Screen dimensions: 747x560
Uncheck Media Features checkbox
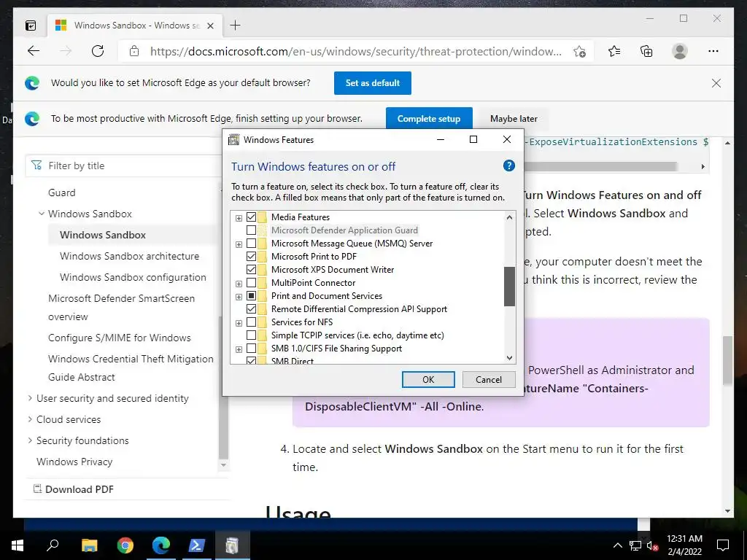click(x=251, y=217)
